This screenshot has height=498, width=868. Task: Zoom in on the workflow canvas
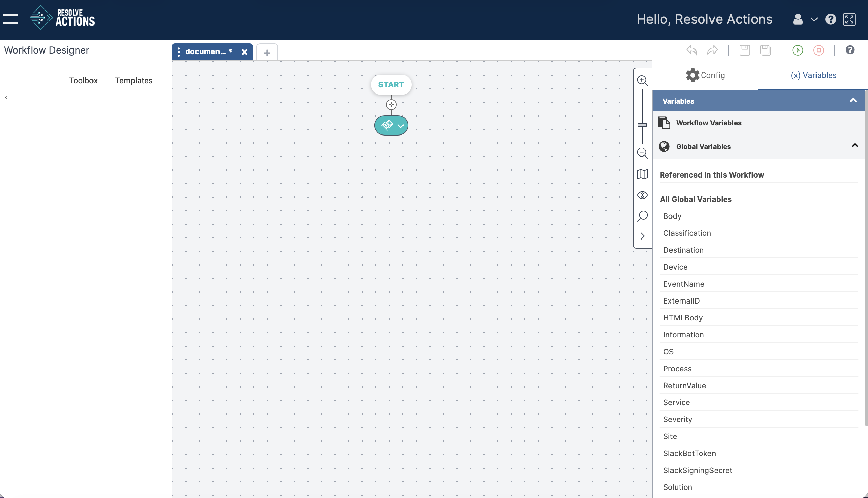(642, 80)
